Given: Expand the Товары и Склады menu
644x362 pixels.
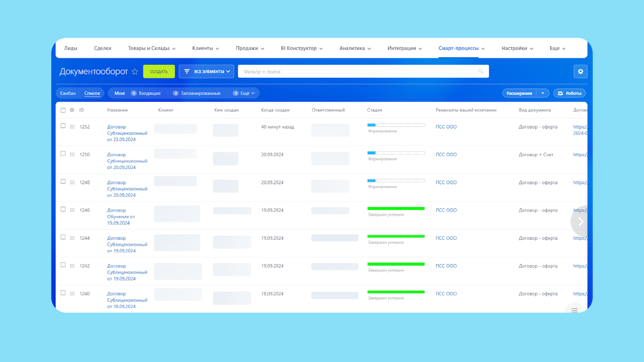Looking at the screenshot, I should pos(152,48).
